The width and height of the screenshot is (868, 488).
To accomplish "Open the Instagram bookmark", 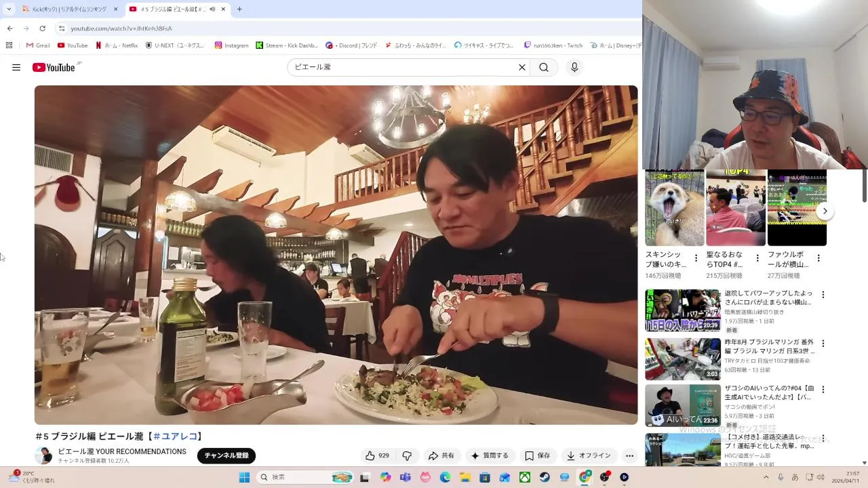I will pyautogui.click(x=231, y=45).
